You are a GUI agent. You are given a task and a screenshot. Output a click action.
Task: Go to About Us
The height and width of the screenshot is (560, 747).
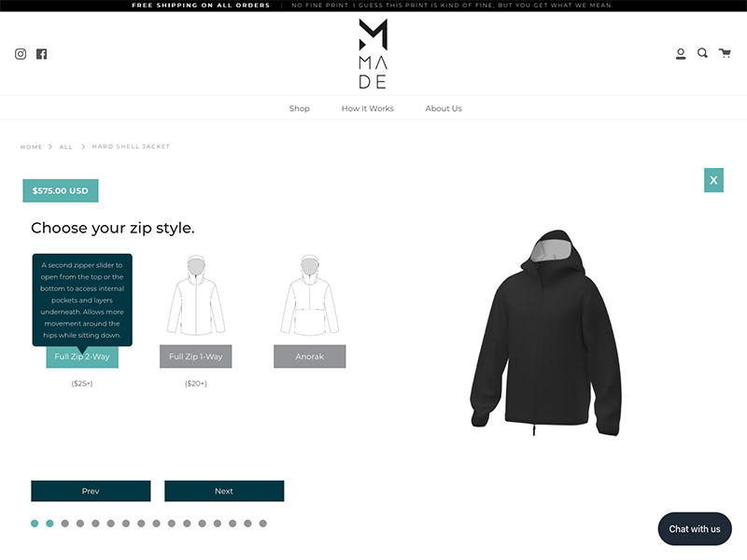click(x=444, y=108)
